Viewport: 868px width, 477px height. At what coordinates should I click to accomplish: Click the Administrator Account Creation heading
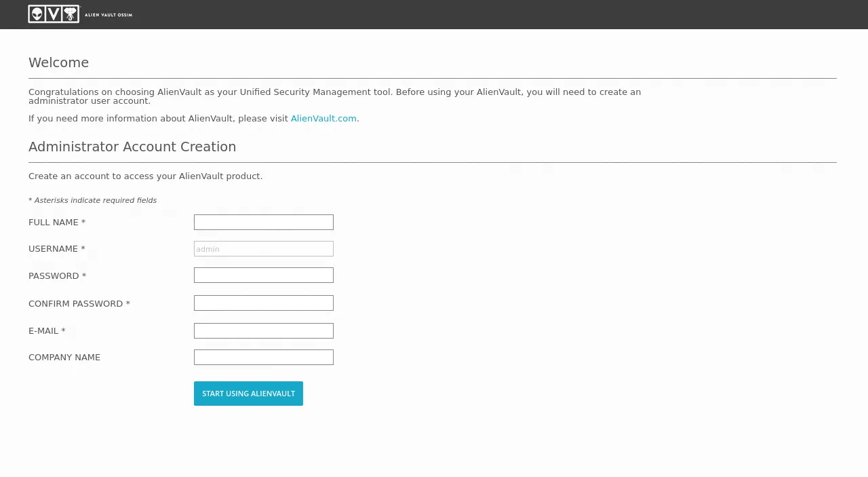coord(132,147)
